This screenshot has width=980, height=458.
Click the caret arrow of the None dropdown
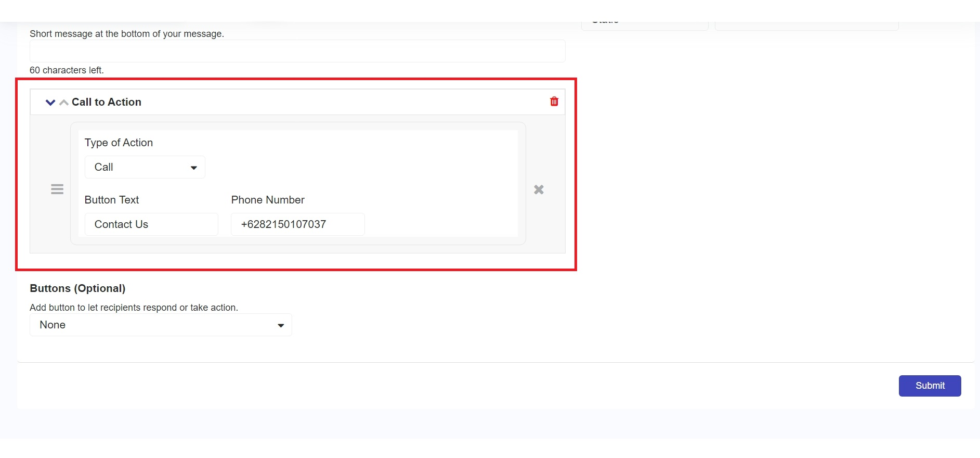point(281,325)
